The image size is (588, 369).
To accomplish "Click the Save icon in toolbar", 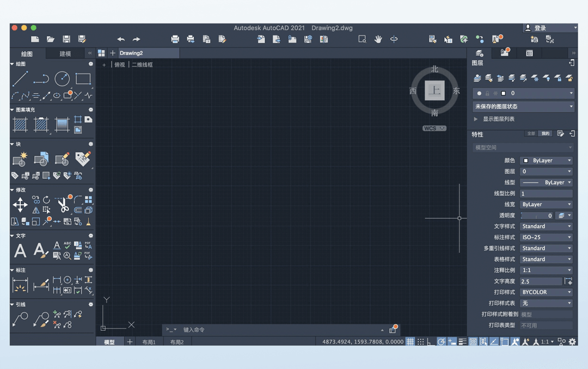I will 66,39.
